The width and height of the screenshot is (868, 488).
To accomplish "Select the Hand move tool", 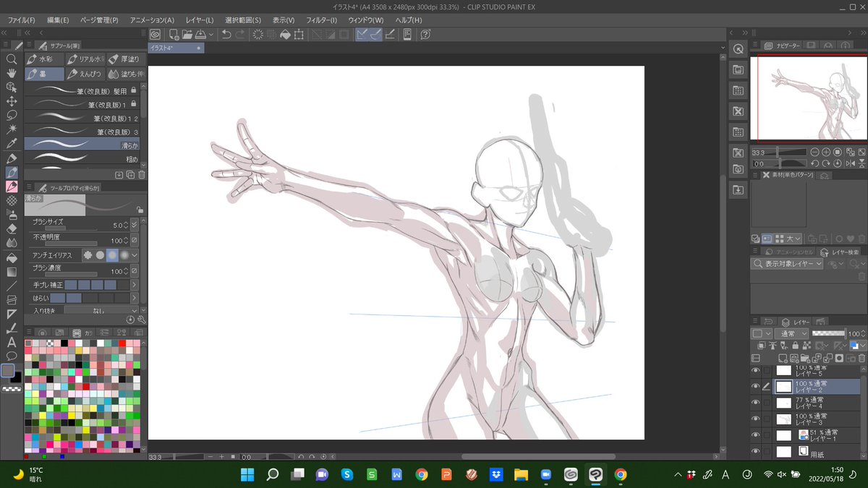I will point(12,73).
